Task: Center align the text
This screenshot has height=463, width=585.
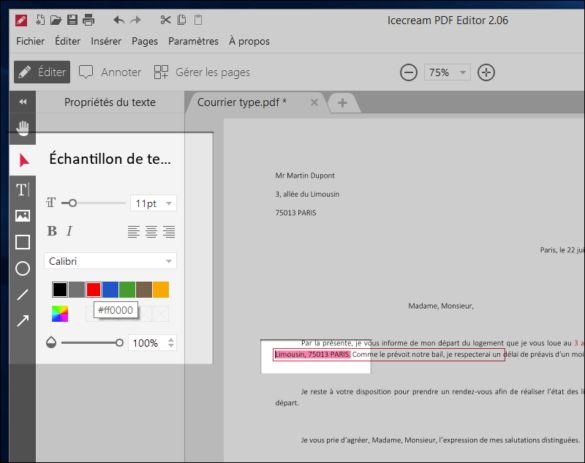Action: 151,232
